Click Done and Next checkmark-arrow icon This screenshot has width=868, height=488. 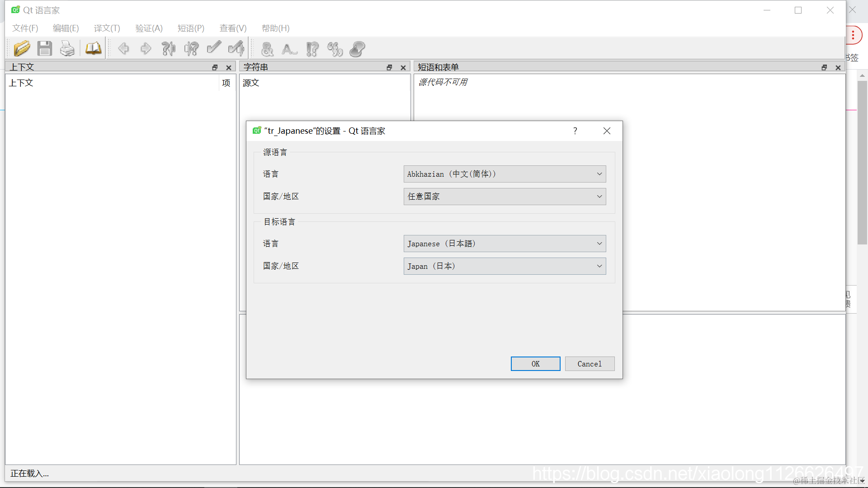coord(236,48)
